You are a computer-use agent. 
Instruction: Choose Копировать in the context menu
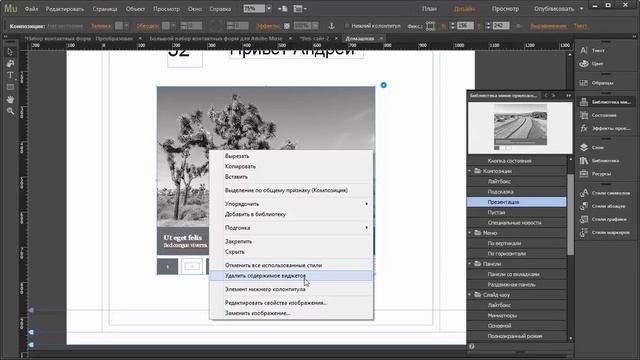[x=291, y=167]
